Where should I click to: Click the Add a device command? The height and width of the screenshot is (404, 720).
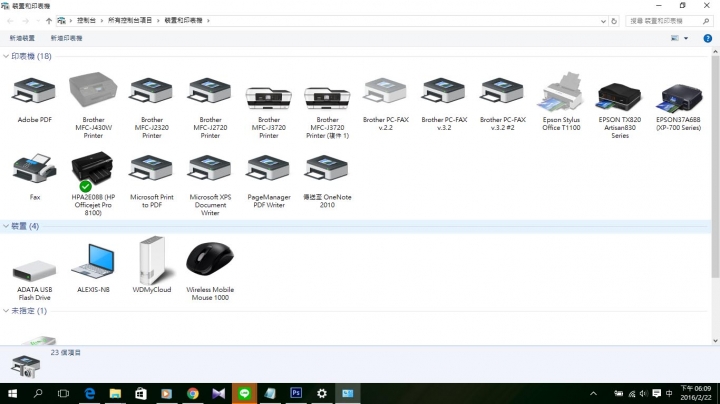22,38
